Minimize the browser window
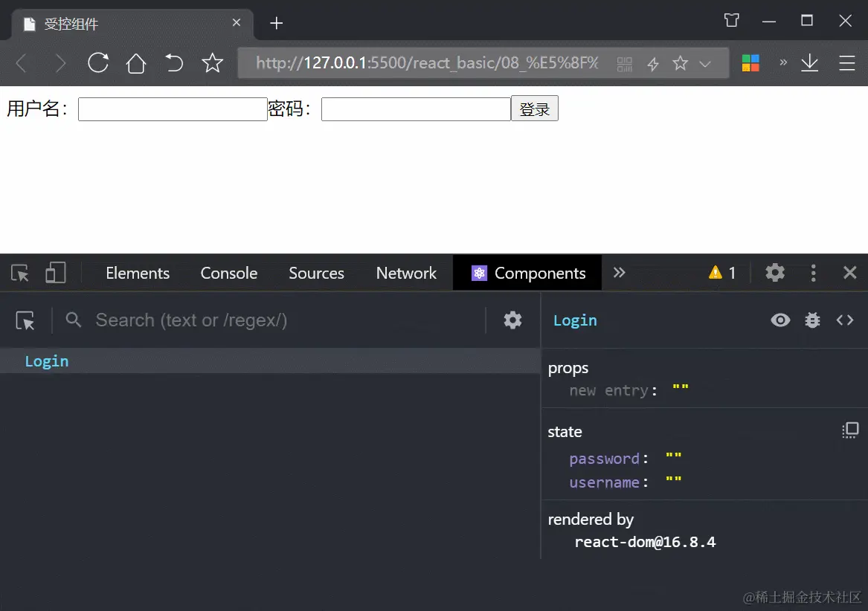 coord(769,22)
